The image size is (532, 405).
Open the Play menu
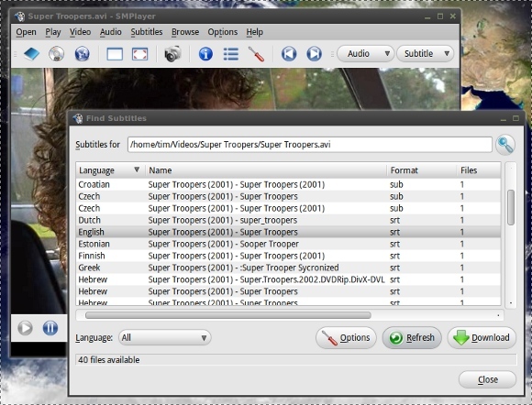tap(53, 32)
